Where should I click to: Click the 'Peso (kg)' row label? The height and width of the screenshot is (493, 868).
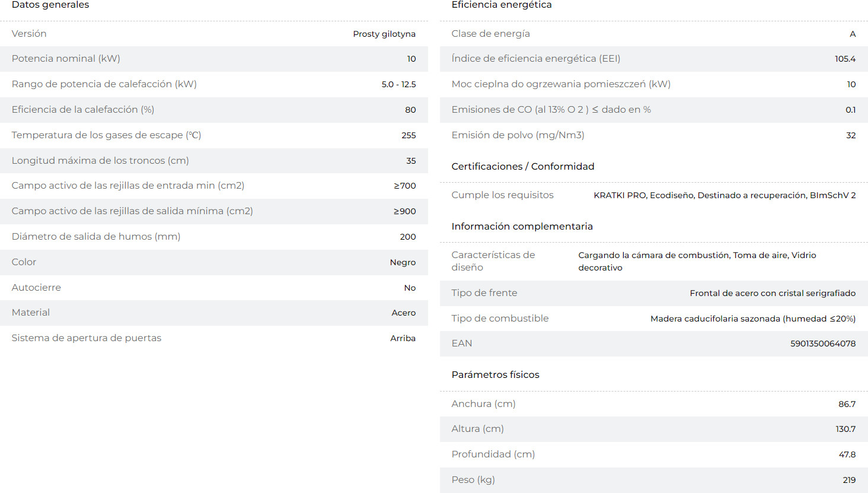click(x=473, y=480)
